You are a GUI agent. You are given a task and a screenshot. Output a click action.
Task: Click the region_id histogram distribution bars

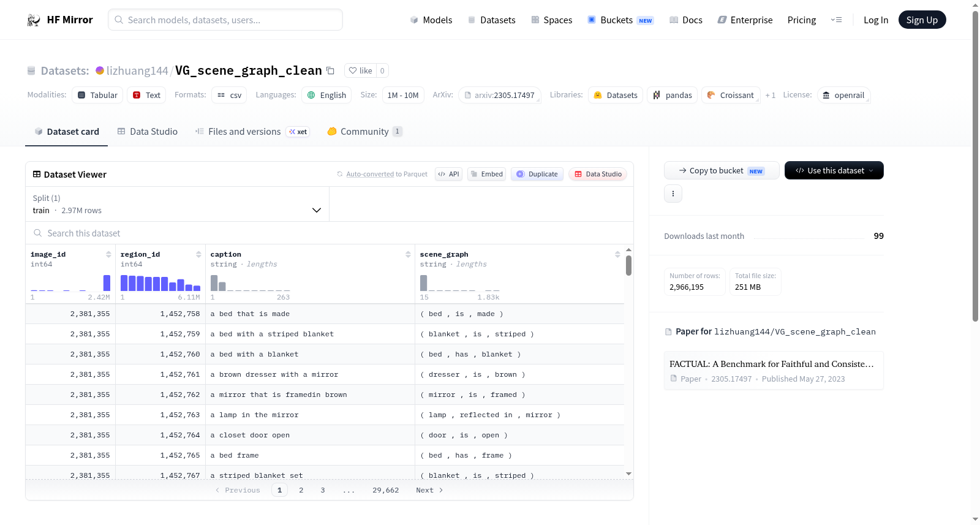[x=160, y=282]
